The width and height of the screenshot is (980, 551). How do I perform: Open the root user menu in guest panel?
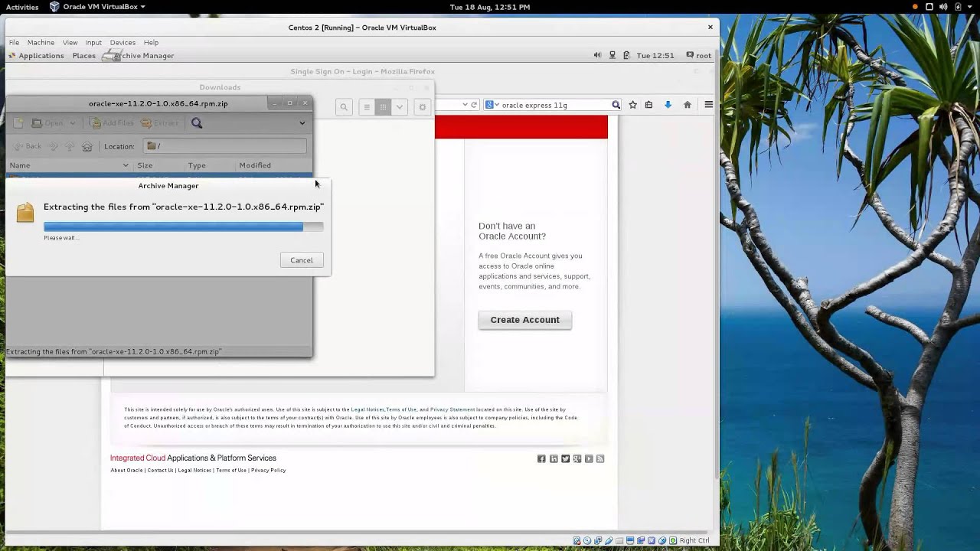(x=699, y=55)
